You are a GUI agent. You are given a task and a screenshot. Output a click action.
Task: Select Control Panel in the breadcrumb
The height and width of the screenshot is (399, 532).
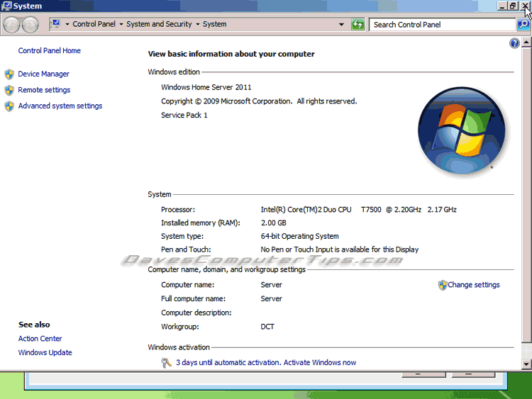[94, 24]
